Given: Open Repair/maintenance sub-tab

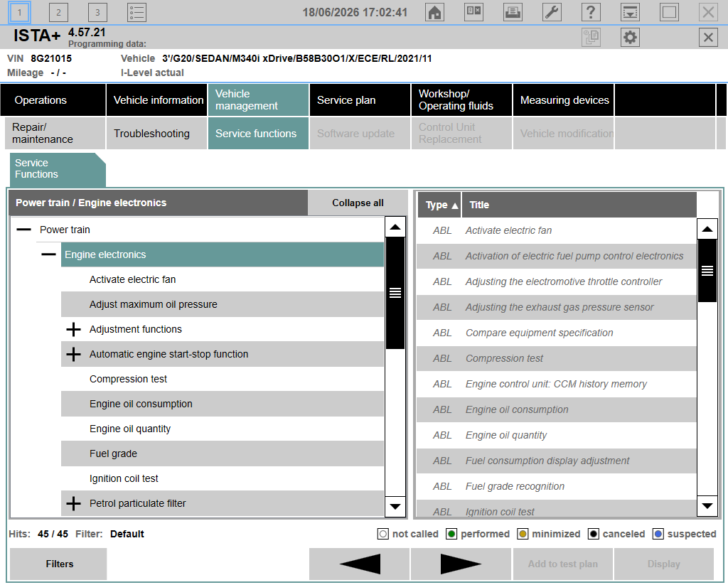Looking at the screenshot, I should pyautogui.click(x=55, y=133).
